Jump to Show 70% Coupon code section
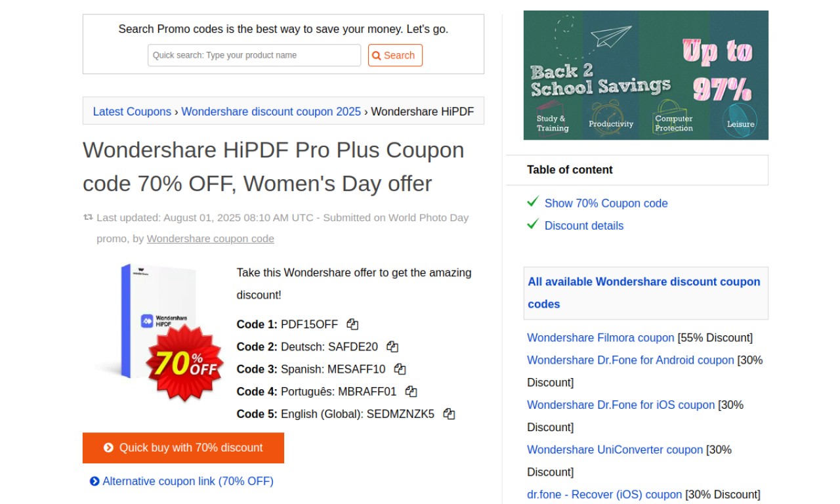This screenshot has width=840, height=504. coord(606,203)
